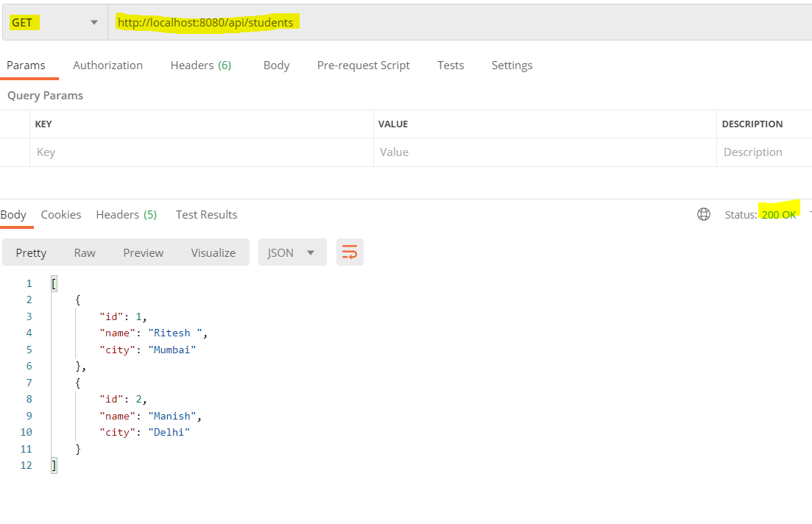Click the query param Key field

click(x=201, y=152)
